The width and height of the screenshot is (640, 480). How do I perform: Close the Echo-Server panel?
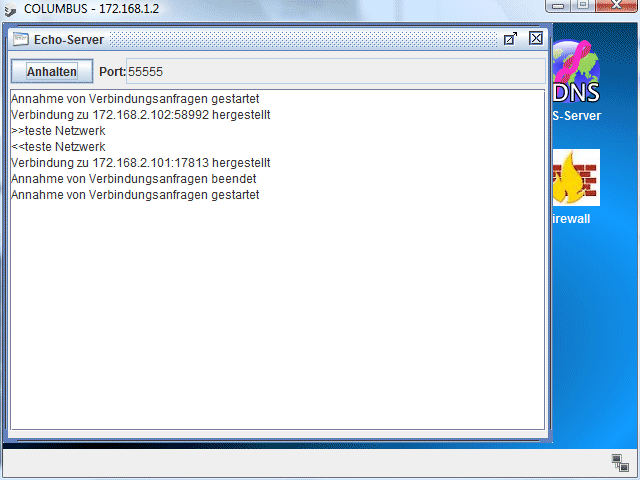click(x=536, y=38)
